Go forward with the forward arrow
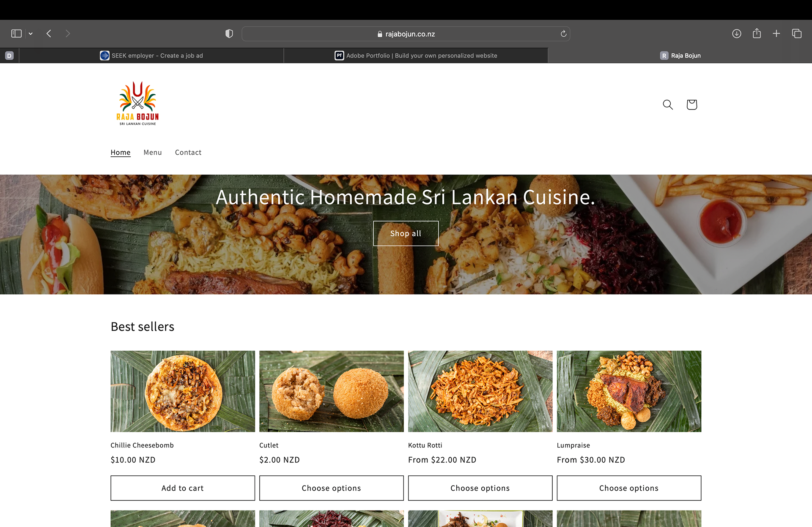The image size is (812, 527). pyautogui.click(x=68, y=33)
